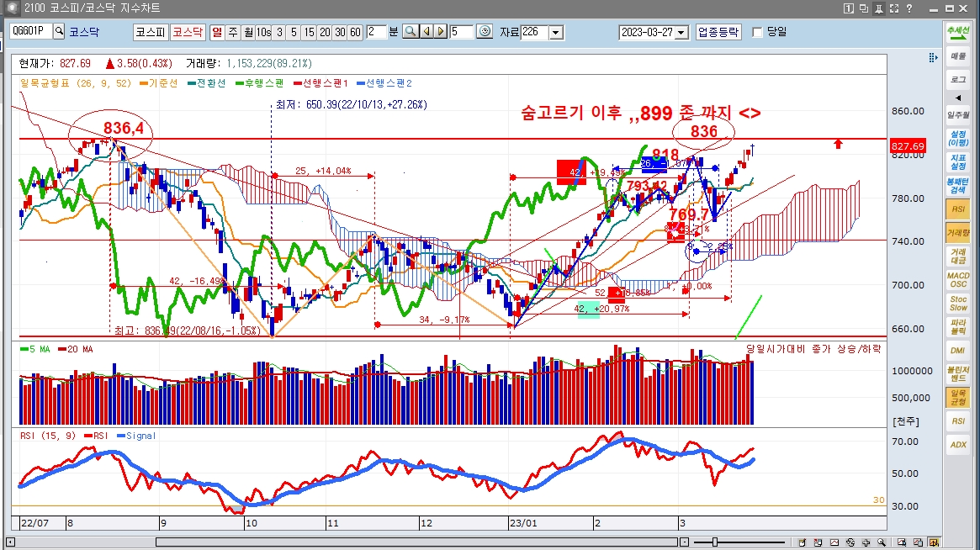The width and height of the screenshot is (980, 550).
Task: Toggle the 거래대금 trading value button
Action: point(958,256)
